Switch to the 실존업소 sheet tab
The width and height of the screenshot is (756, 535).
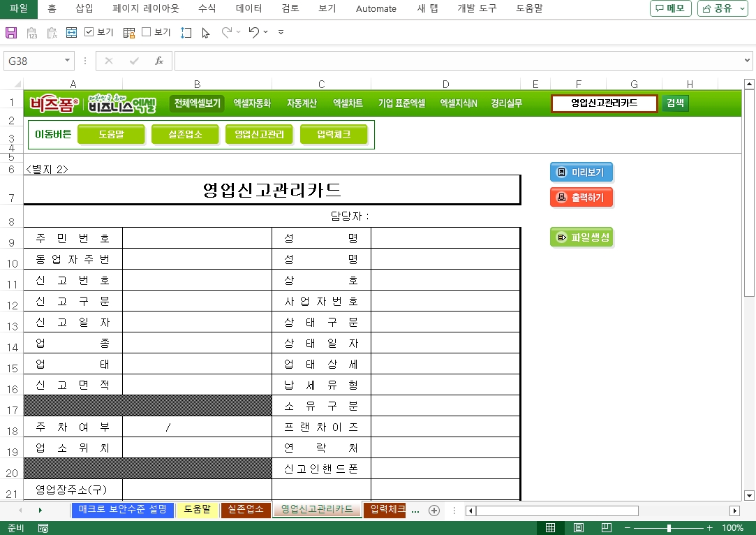point(246,510)
